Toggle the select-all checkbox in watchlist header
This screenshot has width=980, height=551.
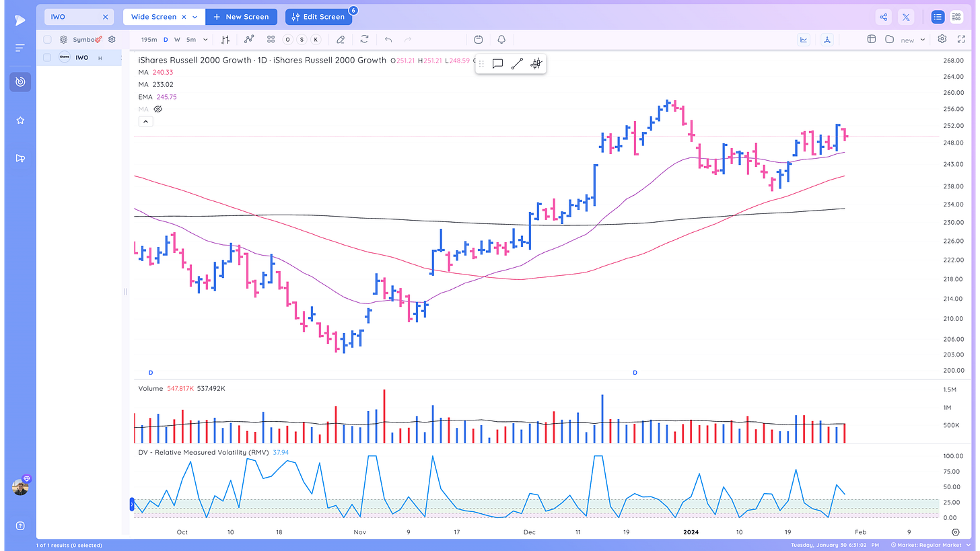47,40
